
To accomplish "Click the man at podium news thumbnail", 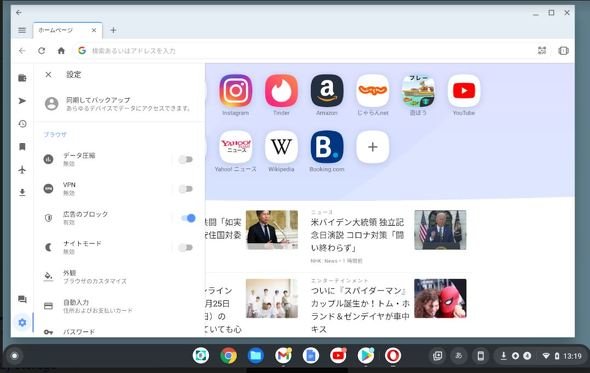I will [272, 230].
